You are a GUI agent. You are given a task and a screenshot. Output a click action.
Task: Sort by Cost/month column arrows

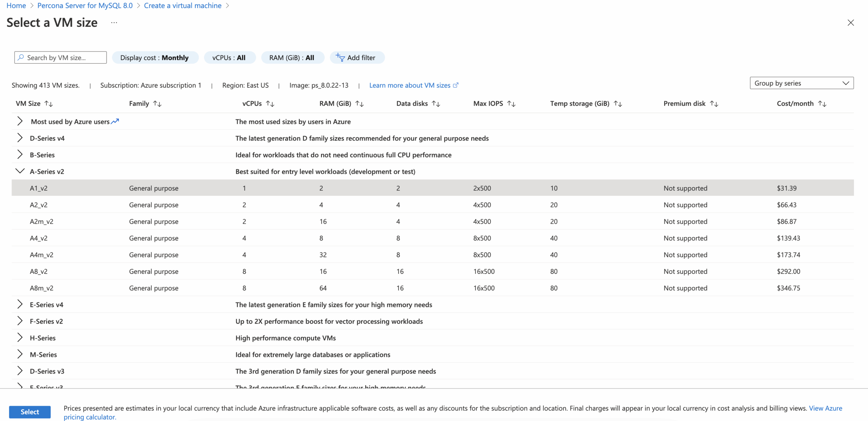(822, 104)
